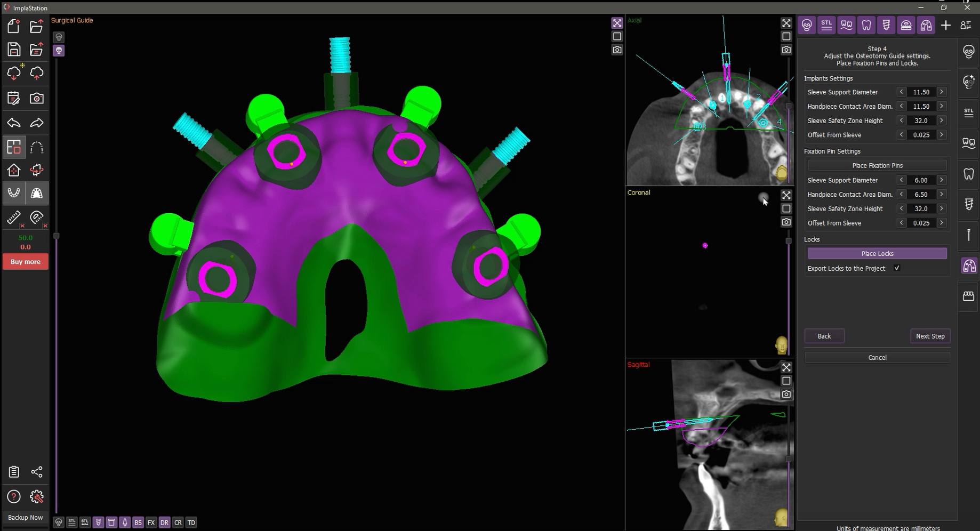Open settings gear with wrench icon
Viewport: 980px width, 531px height.
37,497
